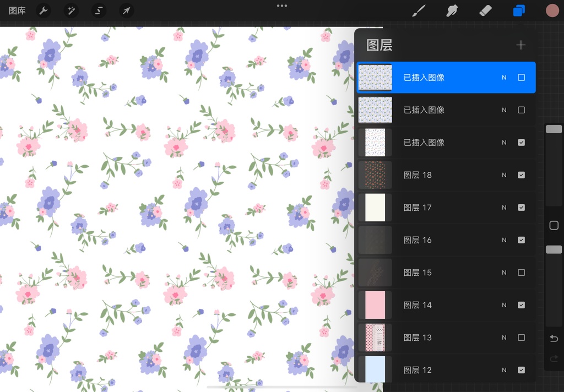
Task: Open blend mode N for 图层 14
Action: (x=503, y=305)
